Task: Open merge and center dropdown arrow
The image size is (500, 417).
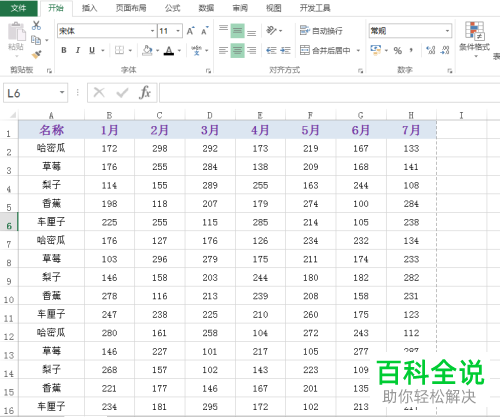Action: [x=358, y=51]
